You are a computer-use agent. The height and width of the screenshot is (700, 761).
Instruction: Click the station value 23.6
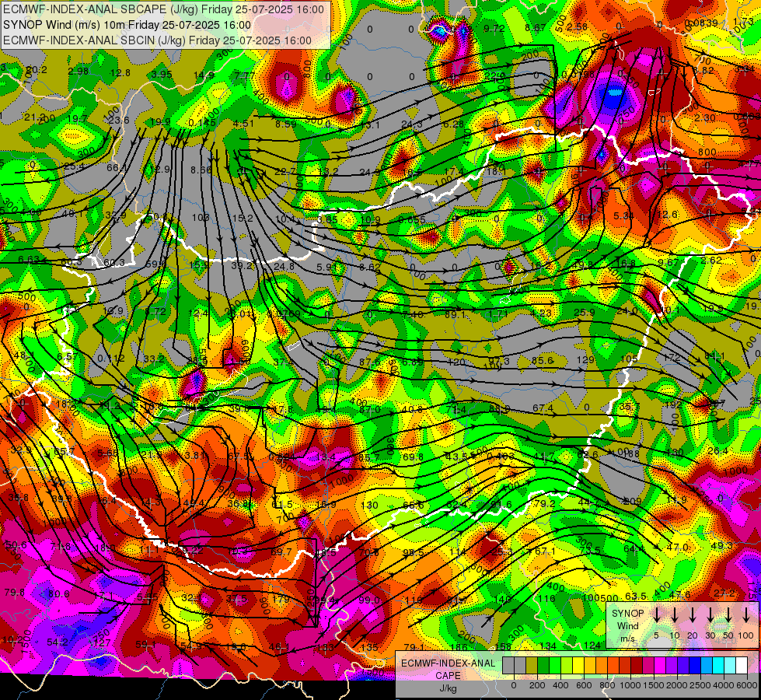[x=118, y=121]
